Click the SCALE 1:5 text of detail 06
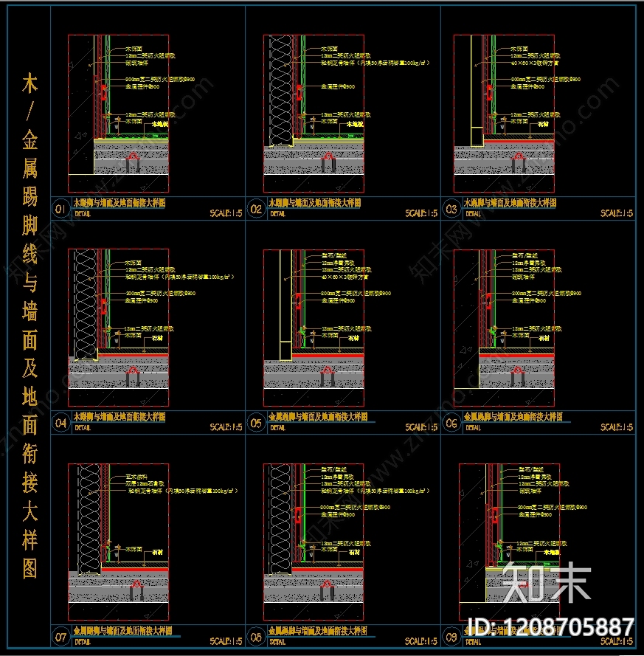Viewport: 644px width, 656px height. coord(617,427)
